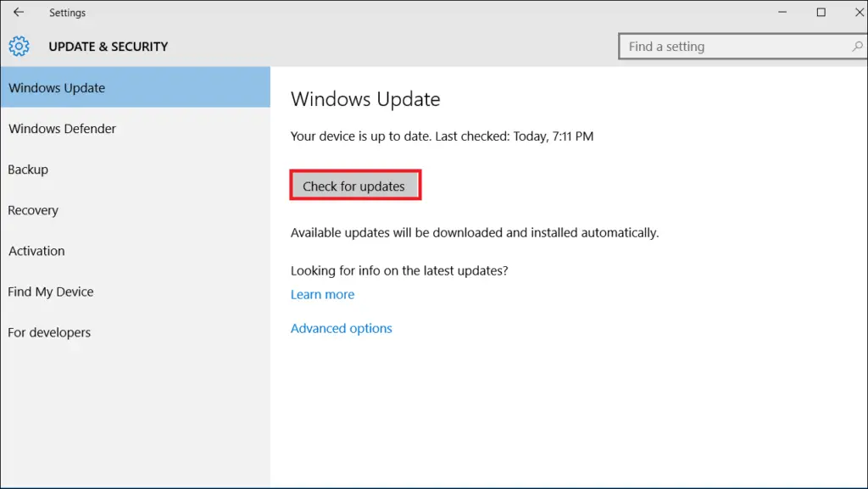Screen dimensions: 868x489
Task: Focus the Find a setting box
Action: click(x=742, y=47)
